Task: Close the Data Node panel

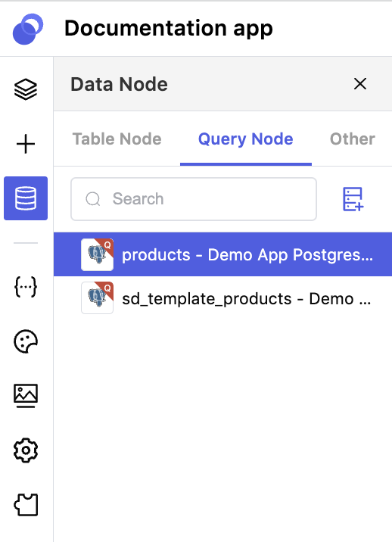Action: (360, 84)
